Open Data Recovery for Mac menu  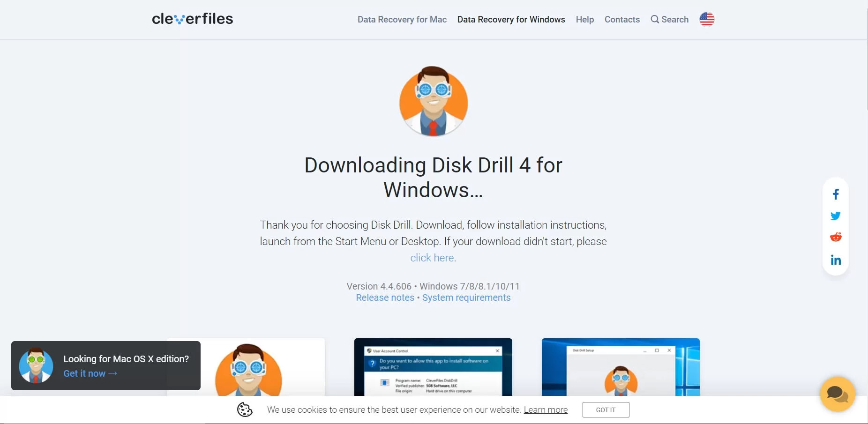pyautogui.click(x=402, y=19)
